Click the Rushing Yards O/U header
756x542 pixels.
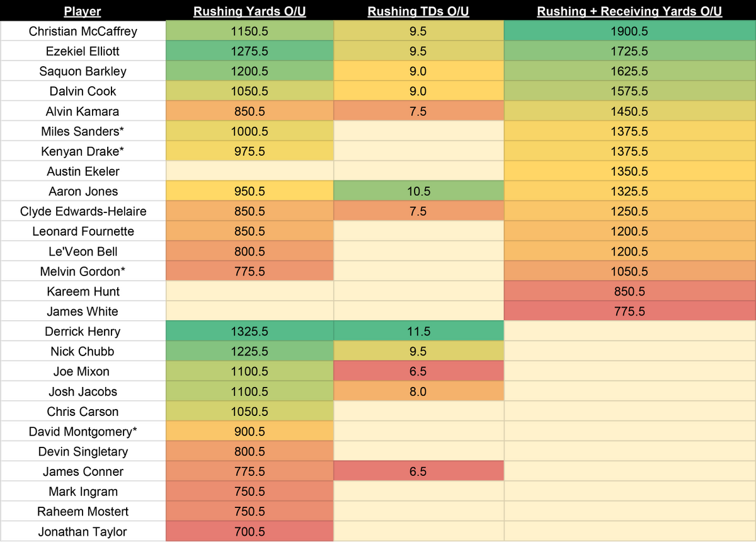pyautogui.click(x=249, y=11)
